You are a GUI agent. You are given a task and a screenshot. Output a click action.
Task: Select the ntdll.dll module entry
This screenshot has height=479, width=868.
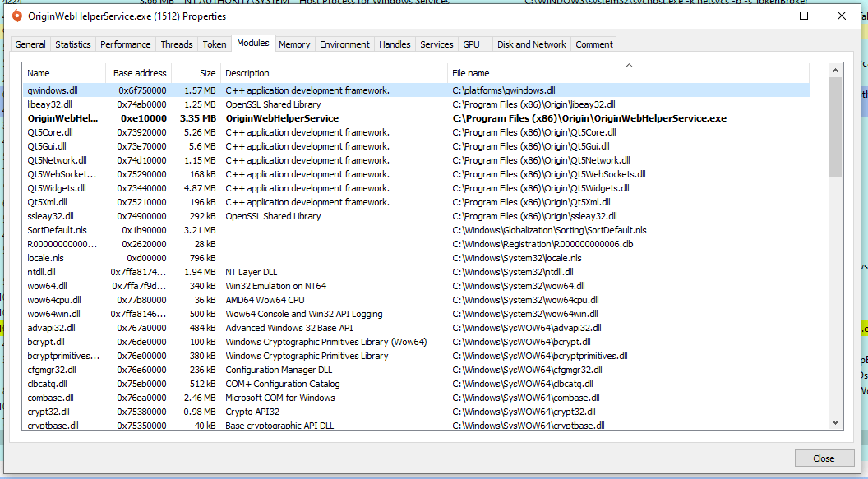[x=42, y=272]
